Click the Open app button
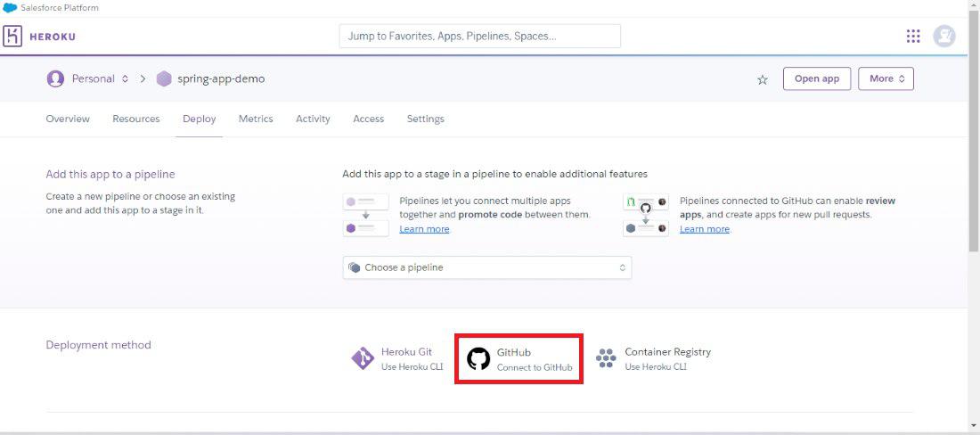 817,78
